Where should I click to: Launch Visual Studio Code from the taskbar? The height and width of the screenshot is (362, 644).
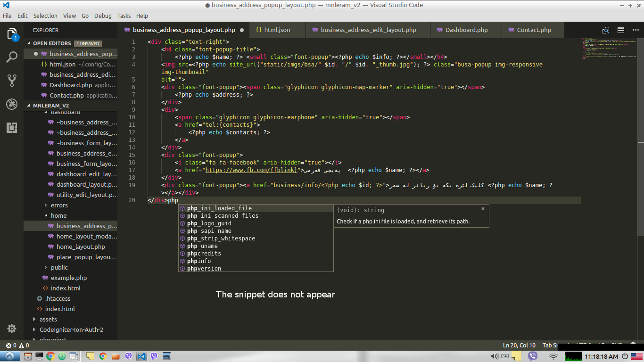tap(142, 356)
